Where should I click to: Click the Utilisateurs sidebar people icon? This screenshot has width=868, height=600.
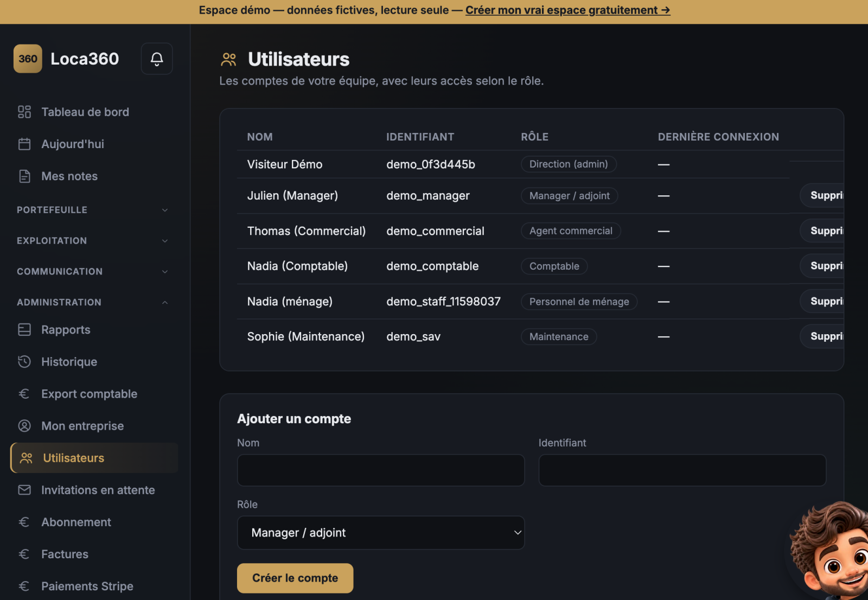26,458
